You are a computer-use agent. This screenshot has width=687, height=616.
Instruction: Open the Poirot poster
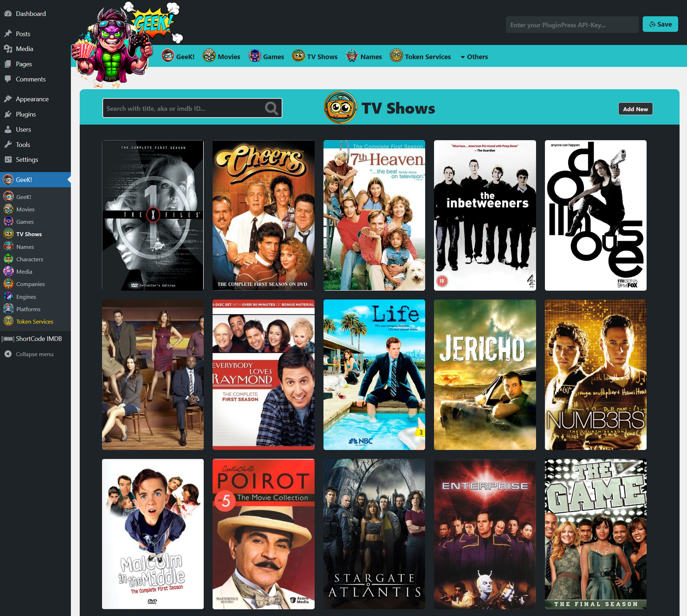(x=263, y=534)
